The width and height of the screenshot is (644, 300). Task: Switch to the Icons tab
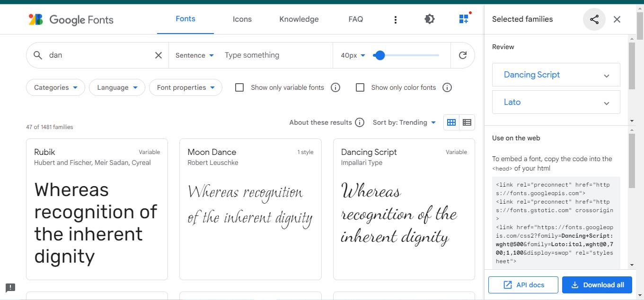coord(242,19)
